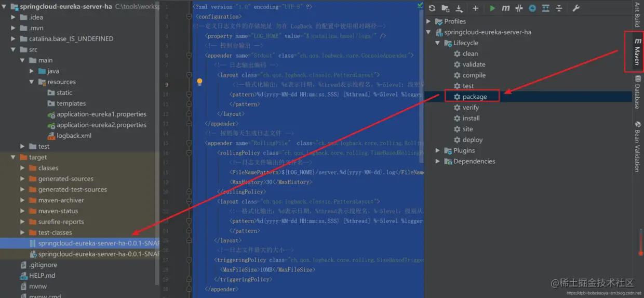
Task: Open Maven settings wrench icon
Action: (576, 8)
